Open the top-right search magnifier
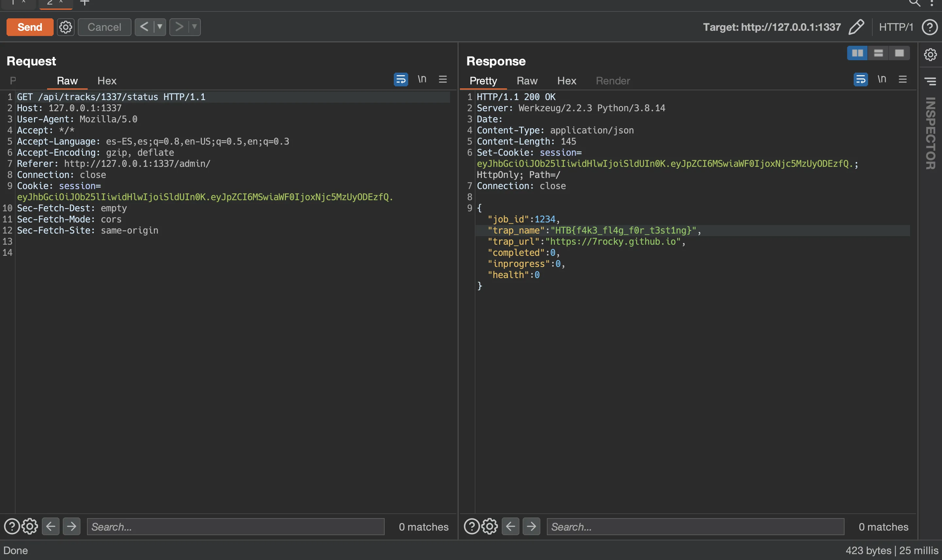This screenshot has width=942, height=560. tap(915, 3)
